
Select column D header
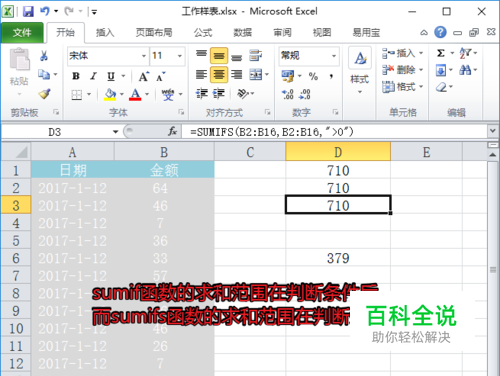[x=338, y=152]
